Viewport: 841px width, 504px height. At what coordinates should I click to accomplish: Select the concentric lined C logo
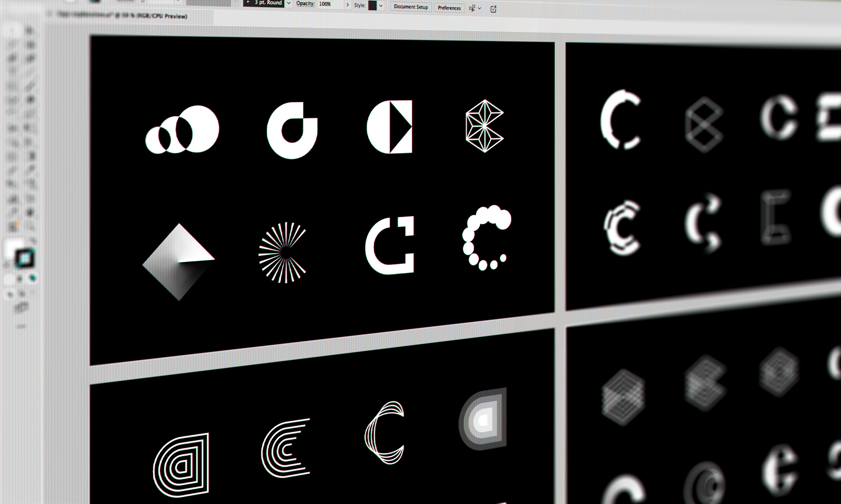tap(286, 448)
